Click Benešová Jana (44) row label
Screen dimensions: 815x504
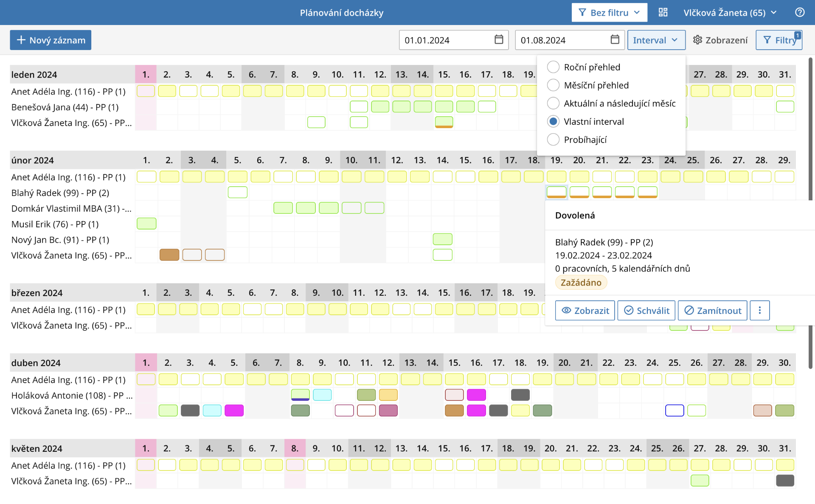coord(65,107)
